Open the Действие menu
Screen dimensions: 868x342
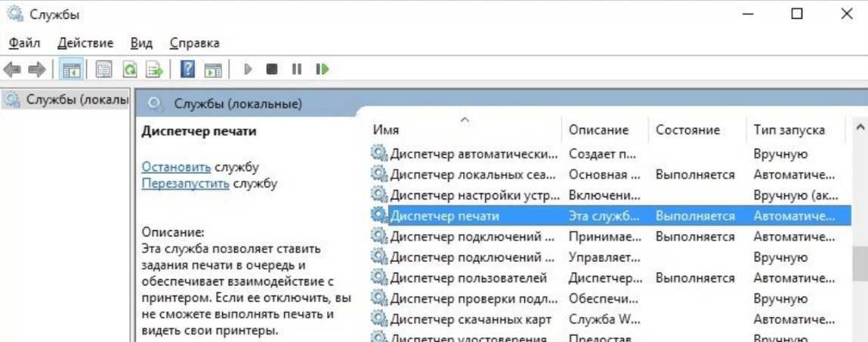point(85,43)
